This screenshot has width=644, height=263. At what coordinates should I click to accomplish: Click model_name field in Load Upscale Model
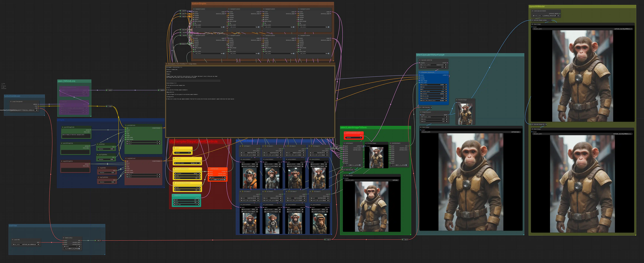coord(546,16)
